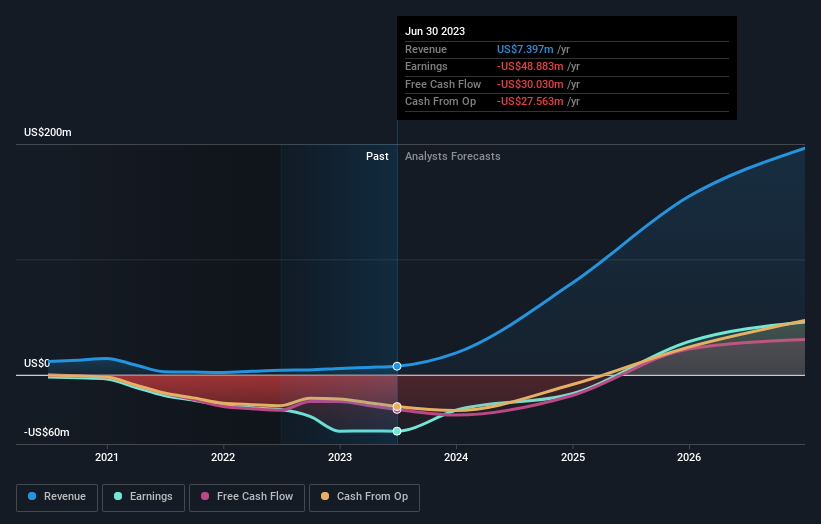Click the 2021 x-axis label
821x524 pixels.
coord(107,457)
